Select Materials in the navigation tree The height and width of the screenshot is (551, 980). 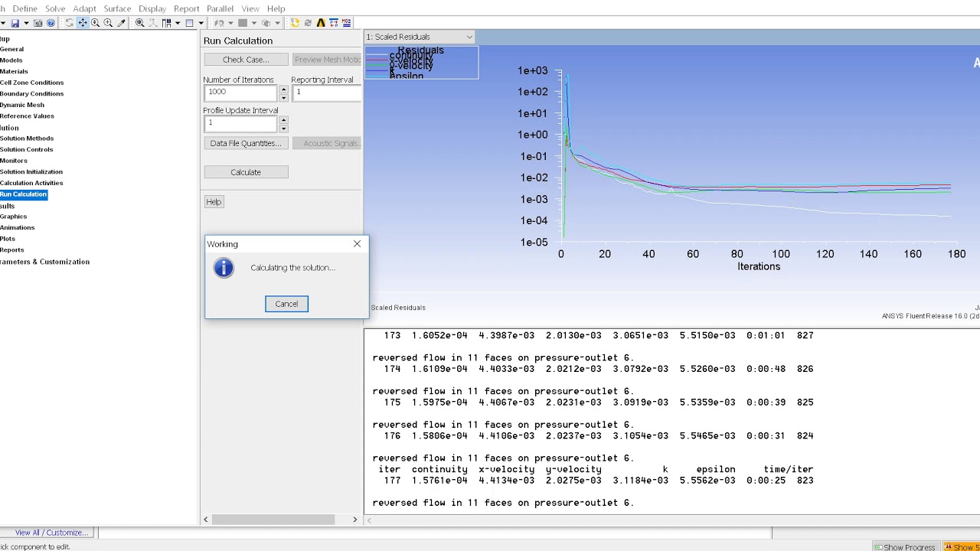14,71
